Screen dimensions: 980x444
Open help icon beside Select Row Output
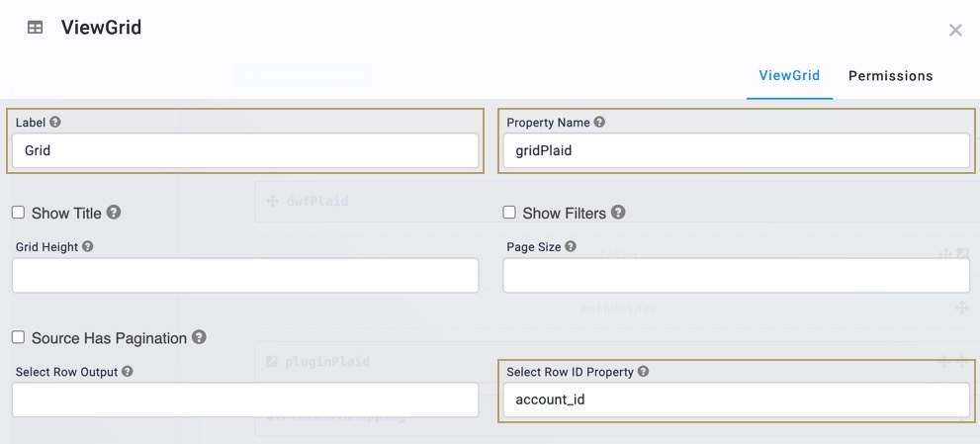pyautogui.click(x=127, y=372)
